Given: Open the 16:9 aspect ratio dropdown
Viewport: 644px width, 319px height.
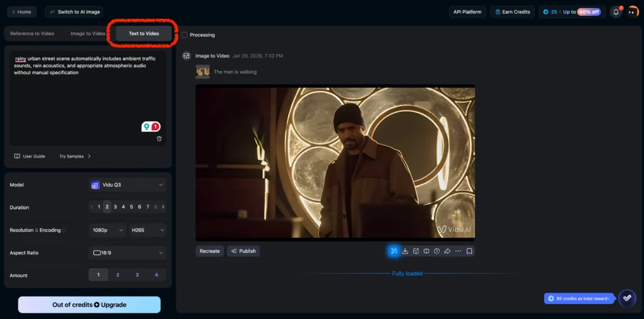Looking at the screenshot, I should point(127,253).
